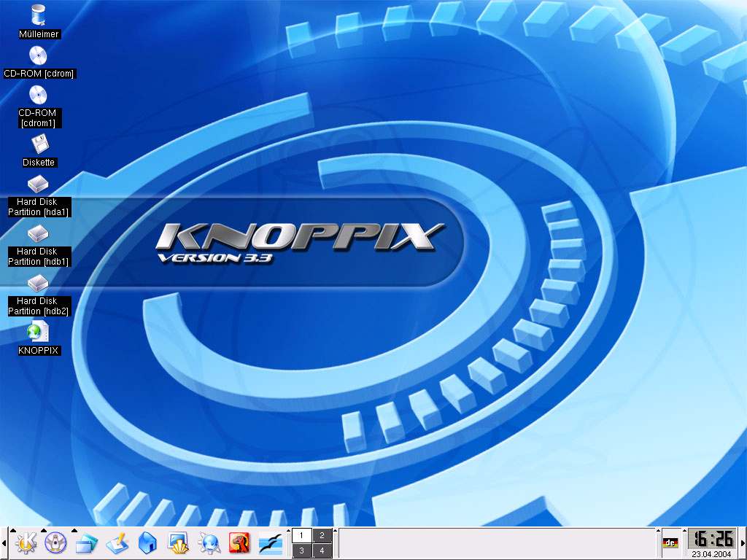Open the clock applet handle arrow

tap(684, 531)
